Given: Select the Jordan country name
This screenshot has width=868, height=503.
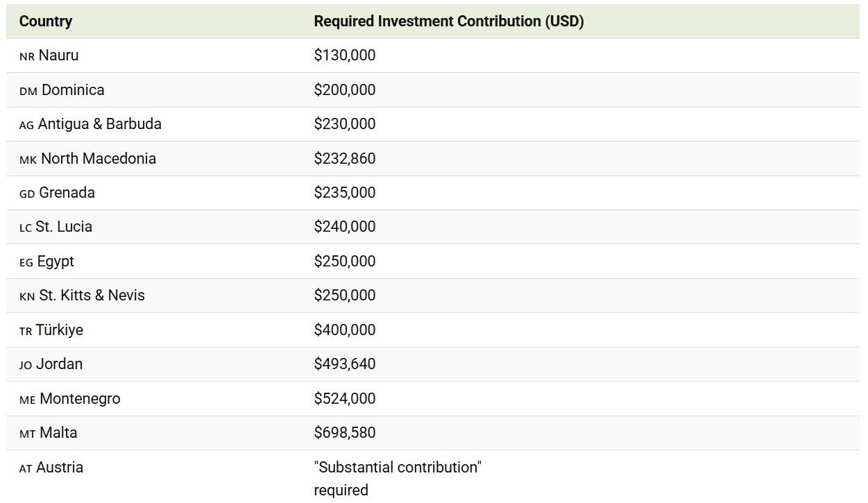Looking at the screenshot, I should pyautogui.click(x=60, y=364).
